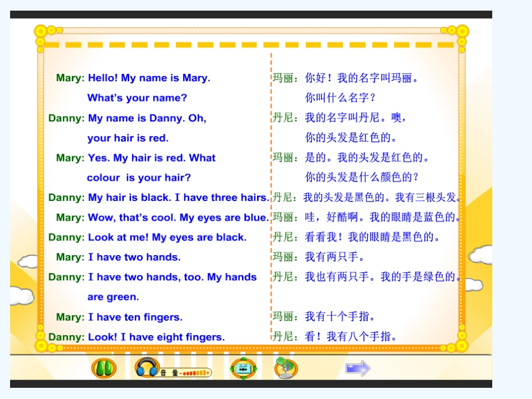Increase volume with the plus sign
Screen dimensions: 532x399
click(x=208, y=373)
